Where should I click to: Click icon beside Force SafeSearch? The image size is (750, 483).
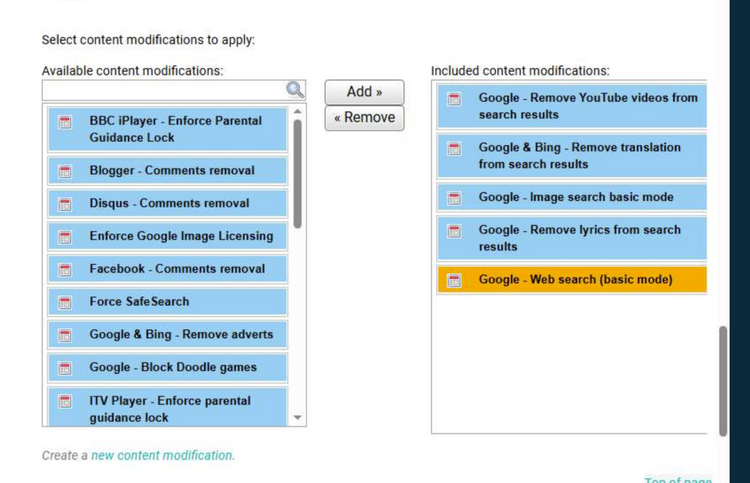tap(65, 302)
